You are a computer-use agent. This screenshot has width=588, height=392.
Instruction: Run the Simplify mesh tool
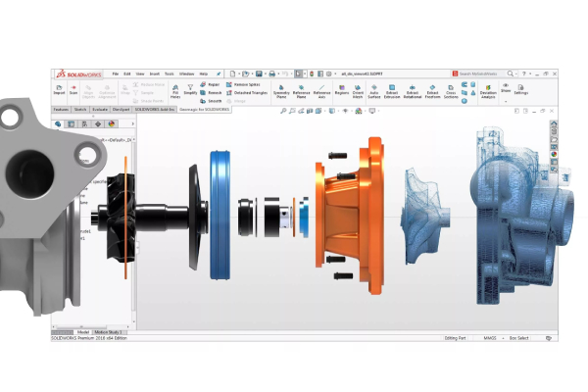pos(190,91)
